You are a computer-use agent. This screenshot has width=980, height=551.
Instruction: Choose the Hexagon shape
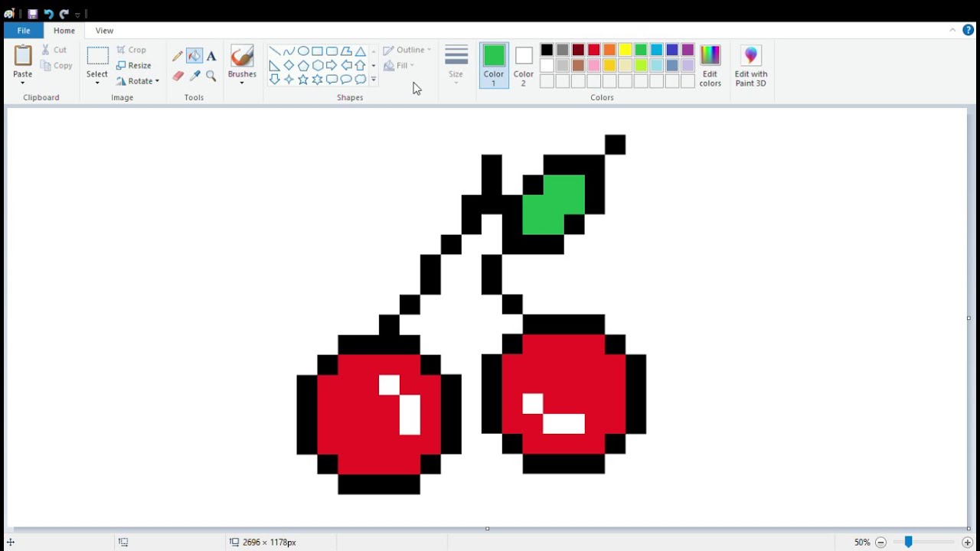(x=317, y=65)
